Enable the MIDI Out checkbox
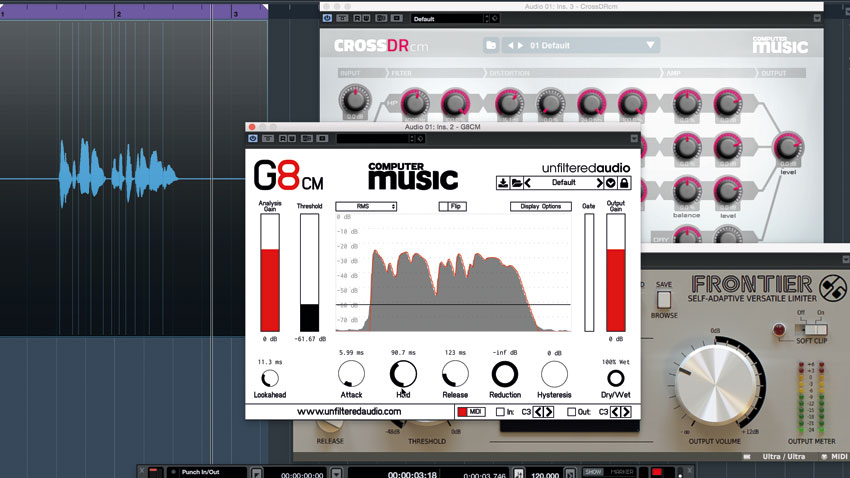This screenshot has height=478, width=850. (571, 412)
